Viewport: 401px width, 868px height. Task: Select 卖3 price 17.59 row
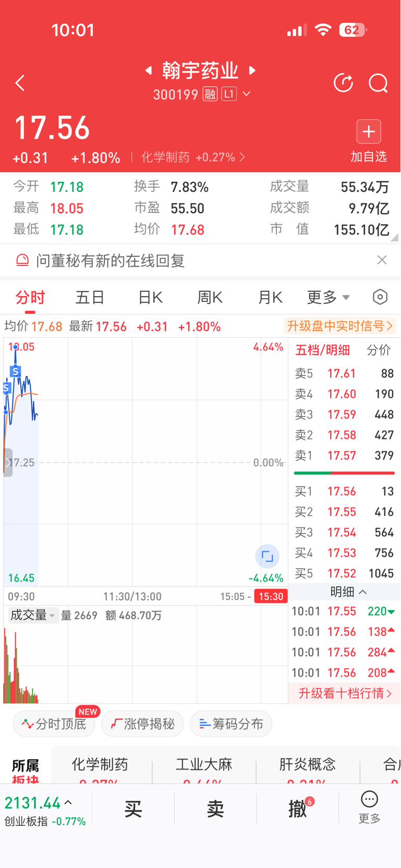(344, 414)
